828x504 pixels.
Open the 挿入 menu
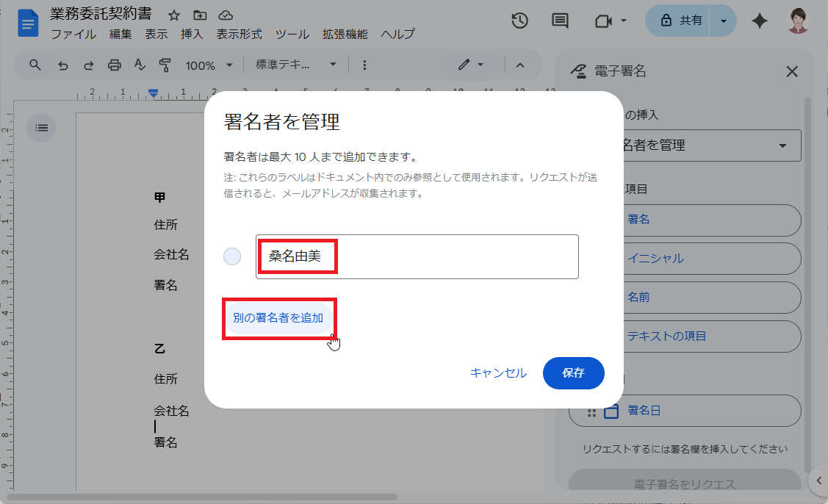point(192,34)
